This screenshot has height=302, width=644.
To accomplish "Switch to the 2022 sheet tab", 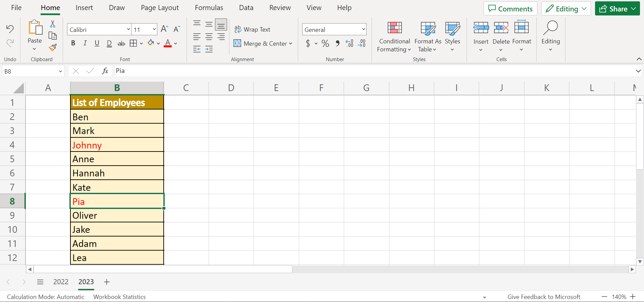I will 61,282.
